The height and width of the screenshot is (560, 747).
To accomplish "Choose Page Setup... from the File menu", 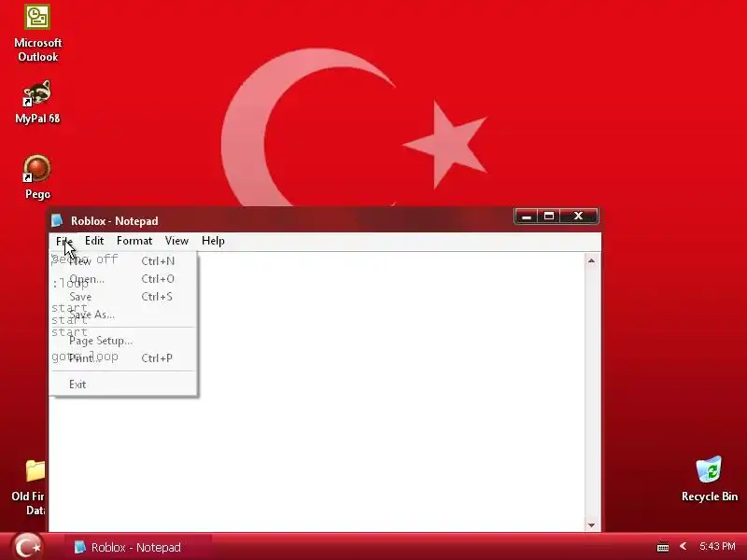I will point(124,341).
